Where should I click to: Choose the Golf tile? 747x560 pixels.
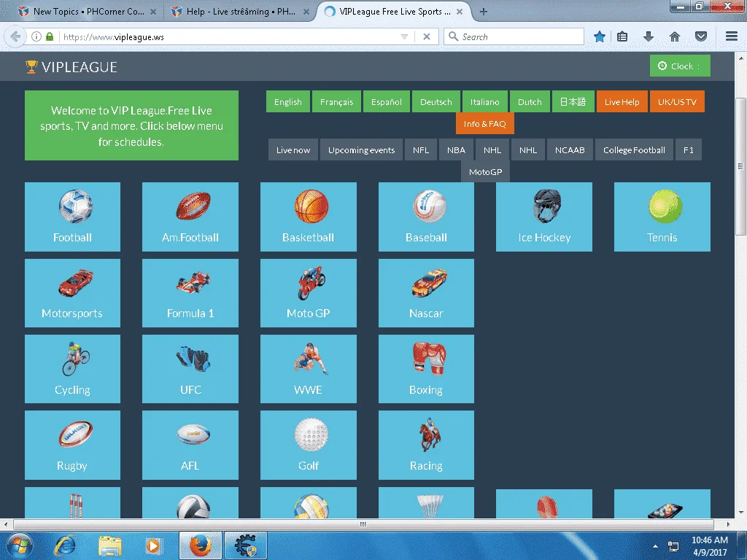tap(309, 446)
